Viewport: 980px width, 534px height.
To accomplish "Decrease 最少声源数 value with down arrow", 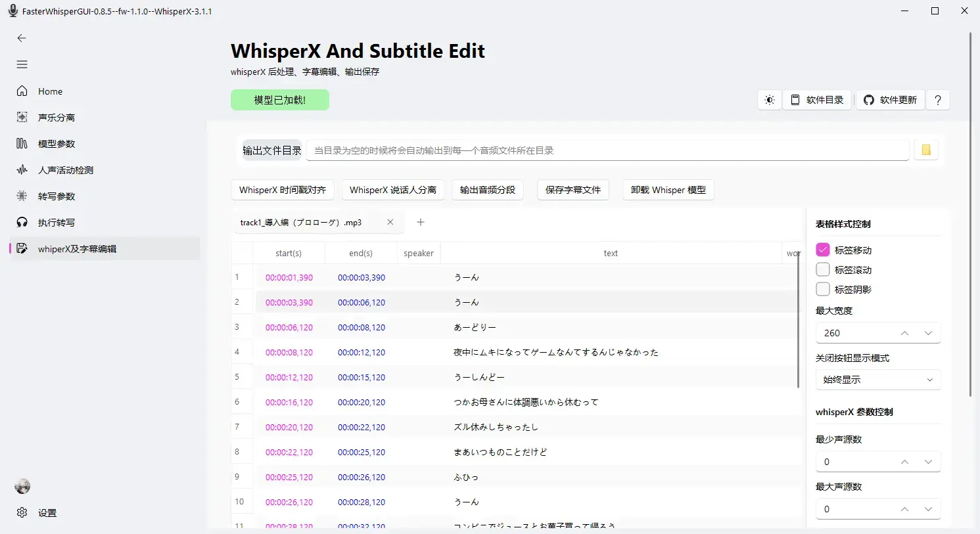I will pyautogui.click(x=928, y=462).
